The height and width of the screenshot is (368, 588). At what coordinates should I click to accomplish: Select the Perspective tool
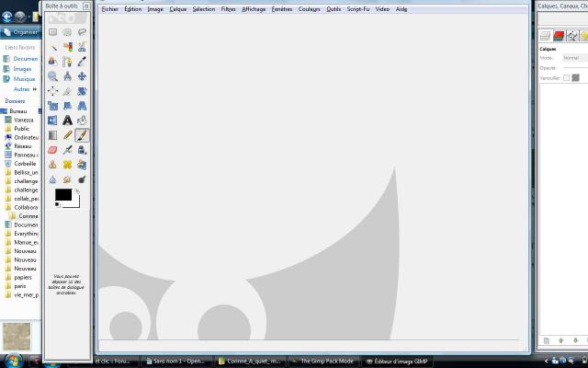82,106
